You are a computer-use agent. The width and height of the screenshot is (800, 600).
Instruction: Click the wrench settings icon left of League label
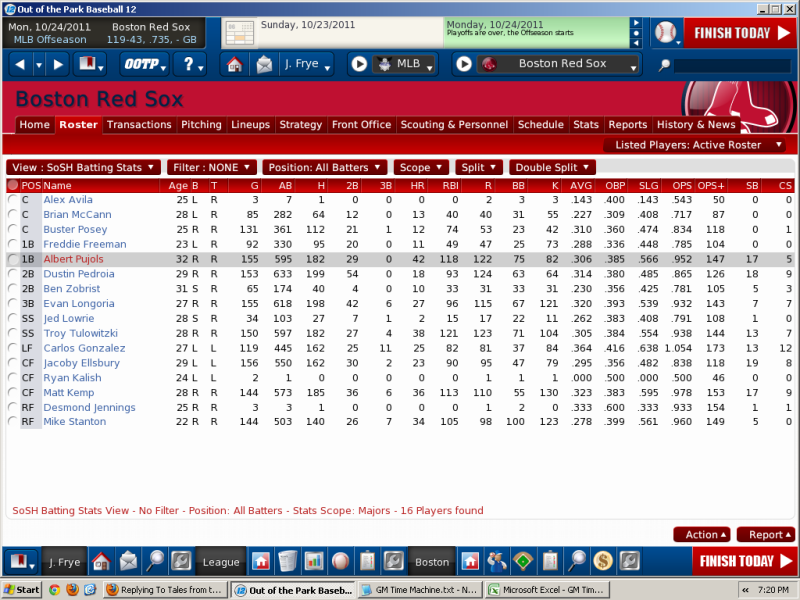click(x=181, y=562)
